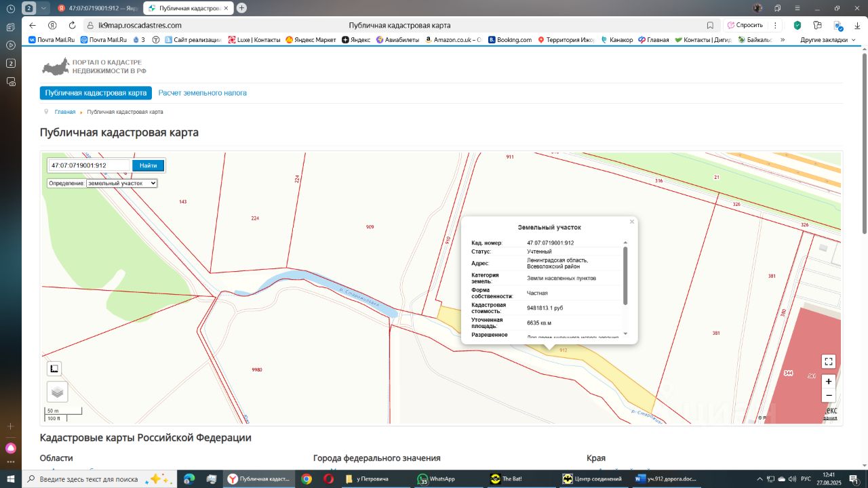Viewport: 868px width, 488px height.
Task: Open browser downloads
Action: [857, 25]
